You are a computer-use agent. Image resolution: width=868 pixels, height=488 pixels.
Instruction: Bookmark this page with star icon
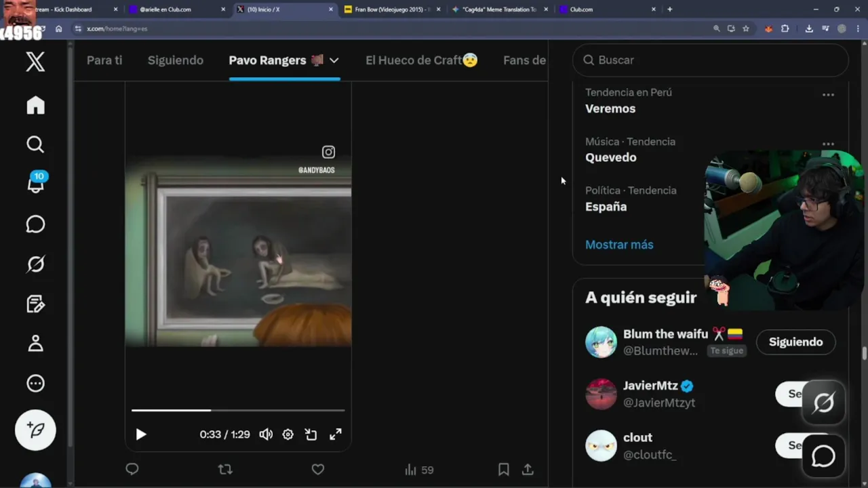(x=746, y=28)
